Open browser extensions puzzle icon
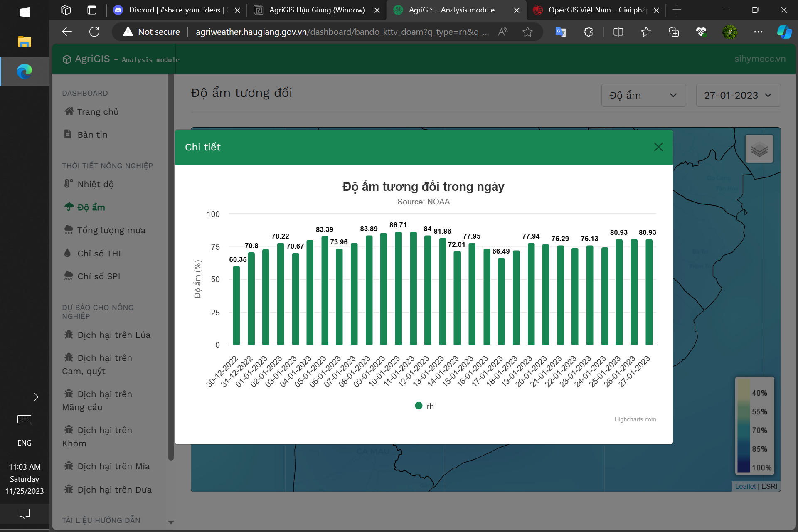 point(588,32)
